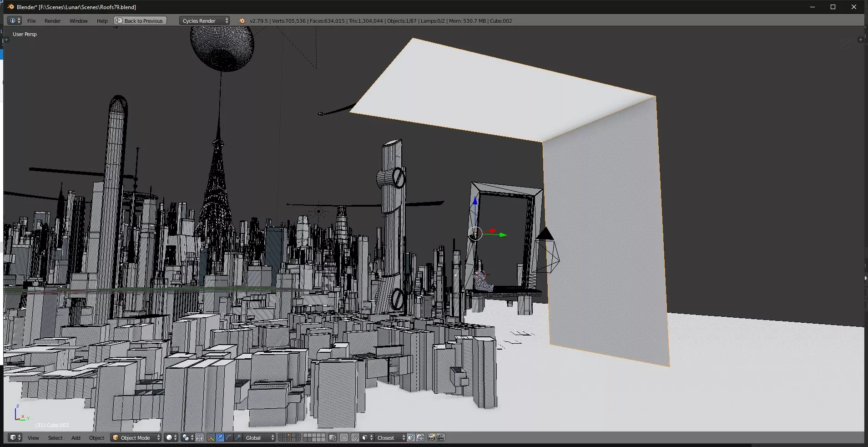Click the OpenGL render image camera icon
The height and width of the screenshot is (447, 868).
(x=431, y=437)
